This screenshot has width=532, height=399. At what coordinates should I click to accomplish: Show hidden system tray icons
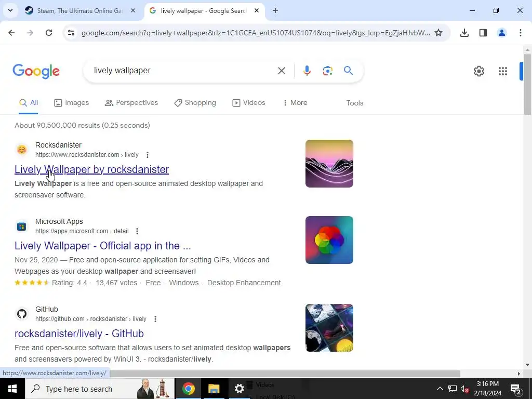click(440, 389)
